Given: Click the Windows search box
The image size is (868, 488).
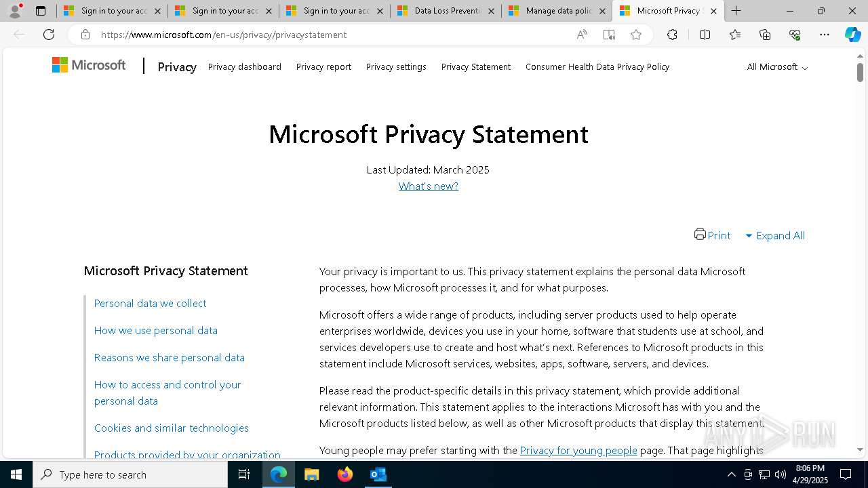Looking at the screenshot, I should [x=130, y=474].
